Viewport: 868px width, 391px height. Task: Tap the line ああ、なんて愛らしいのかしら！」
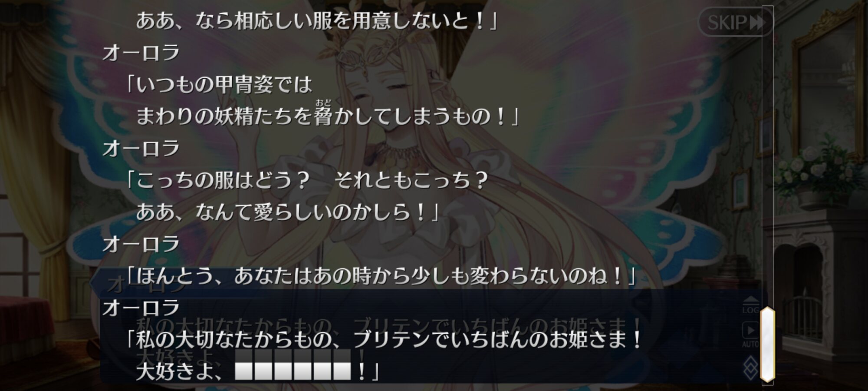288,212
